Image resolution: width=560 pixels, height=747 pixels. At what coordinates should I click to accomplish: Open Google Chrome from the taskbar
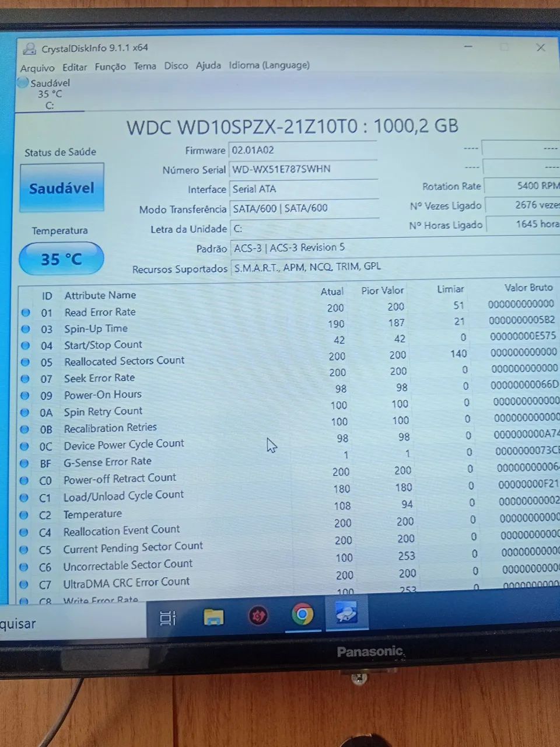pos(303,614)
